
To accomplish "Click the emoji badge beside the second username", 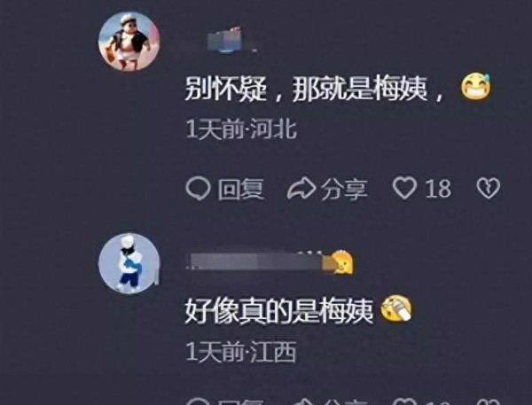I will point(341,262).
